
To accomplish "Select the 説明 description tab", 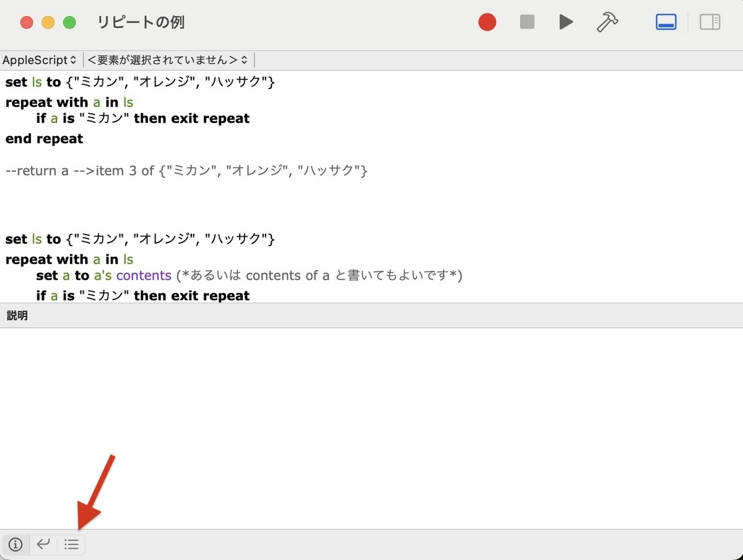I will tap(17, 316).
